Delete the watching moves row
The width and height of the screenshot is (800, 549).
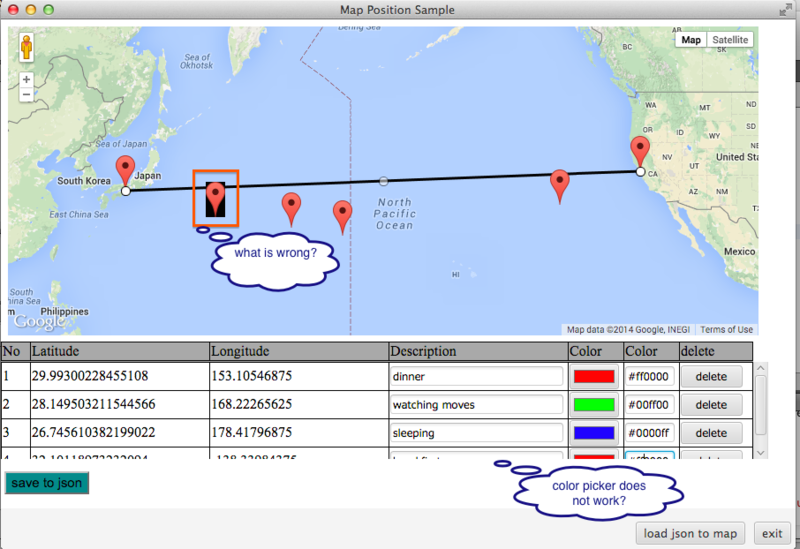[711, 405]
